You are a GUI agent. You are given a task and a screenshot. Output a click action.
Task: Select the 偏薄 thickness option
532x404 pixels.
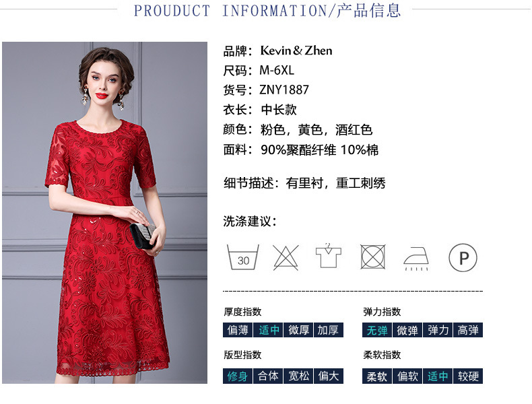238,330
